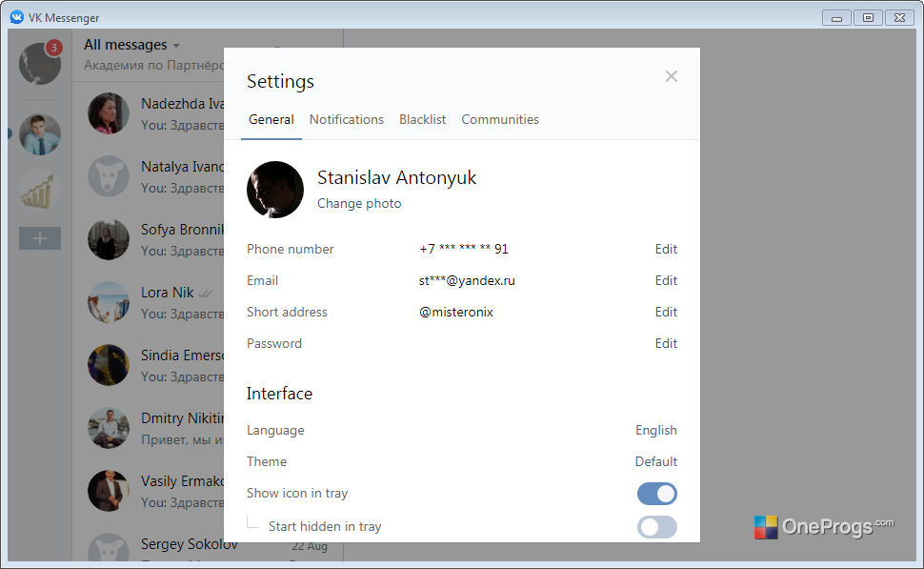Screen dimensions: 924x569
Task: Click the Change photo link
Action: coord(359,203)
